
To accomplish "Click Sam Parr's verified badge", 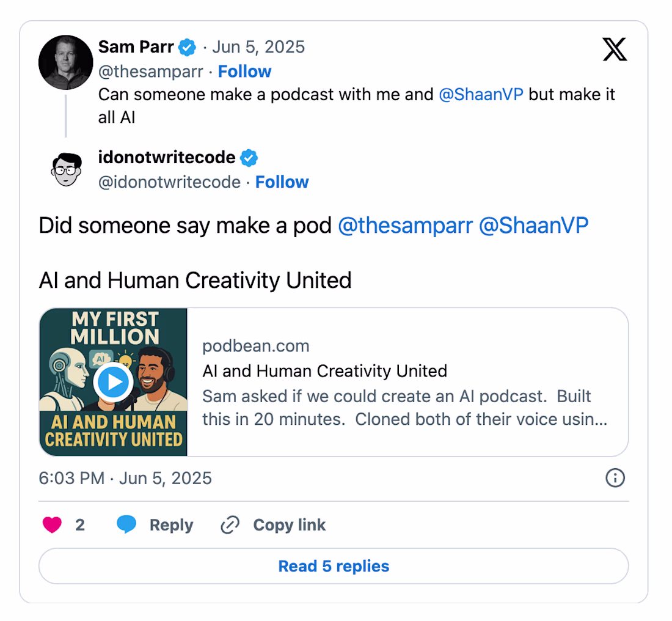I will [x=188, y=47].
